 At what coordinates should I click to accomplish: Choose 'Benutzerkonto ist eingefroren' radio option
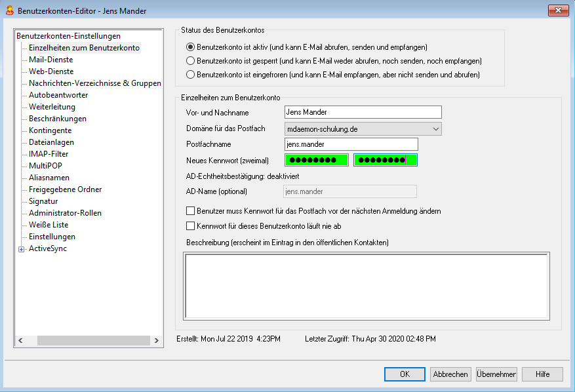click(x=191, y=75)
